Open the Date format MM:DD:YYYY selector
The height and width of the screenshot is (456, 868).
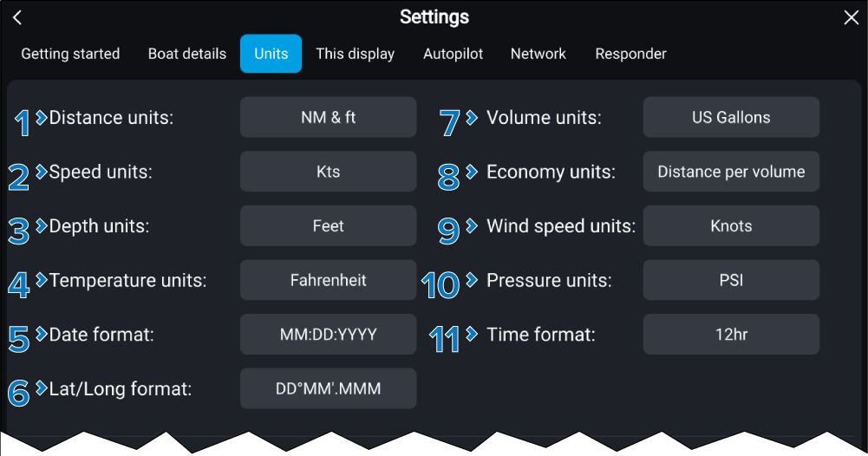[x=328, y=335]
